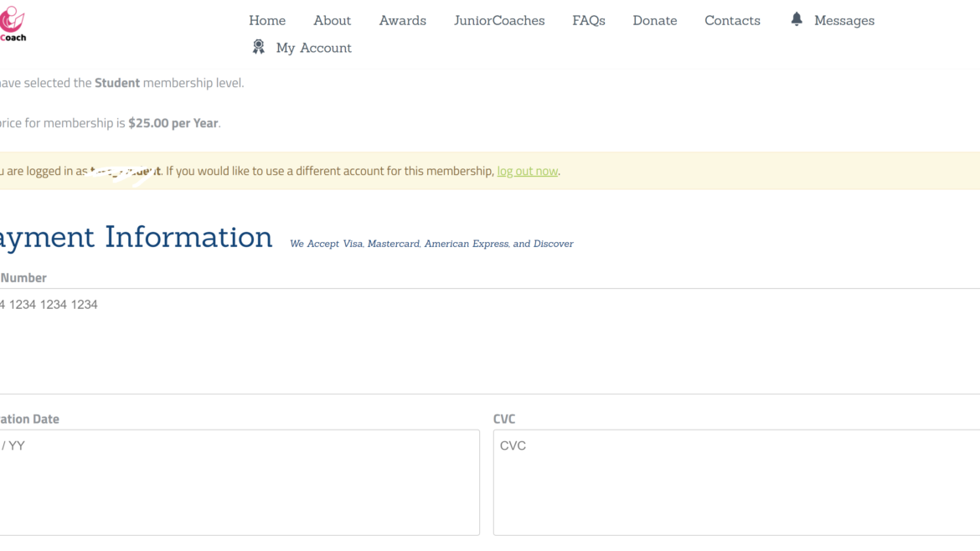Click the My Account ribbon badge icon

pyautogui.click(x=259, y=47)
